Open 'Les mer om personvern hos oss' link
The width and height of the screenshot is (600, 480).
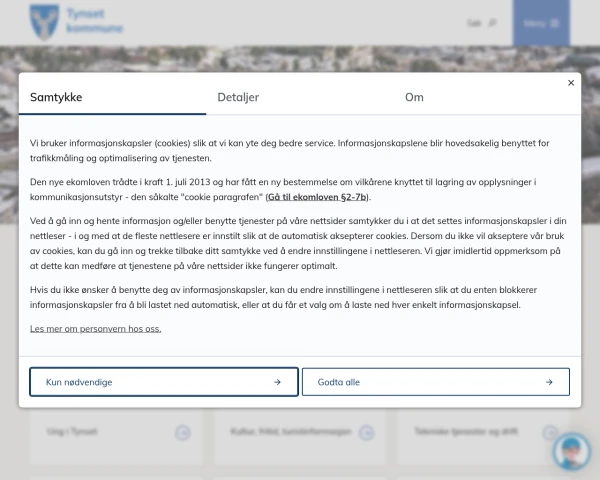(96, 329)
